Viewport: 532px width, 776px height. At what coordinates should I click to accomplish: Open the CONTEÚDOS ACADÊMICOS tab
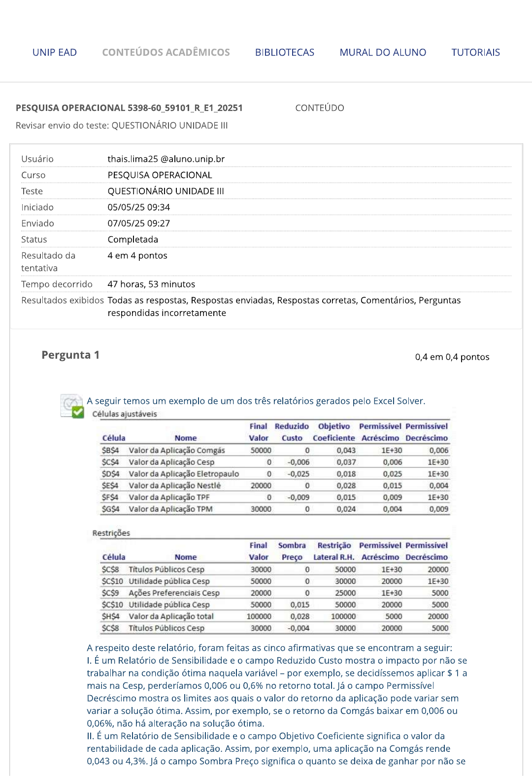click(166, 52)
